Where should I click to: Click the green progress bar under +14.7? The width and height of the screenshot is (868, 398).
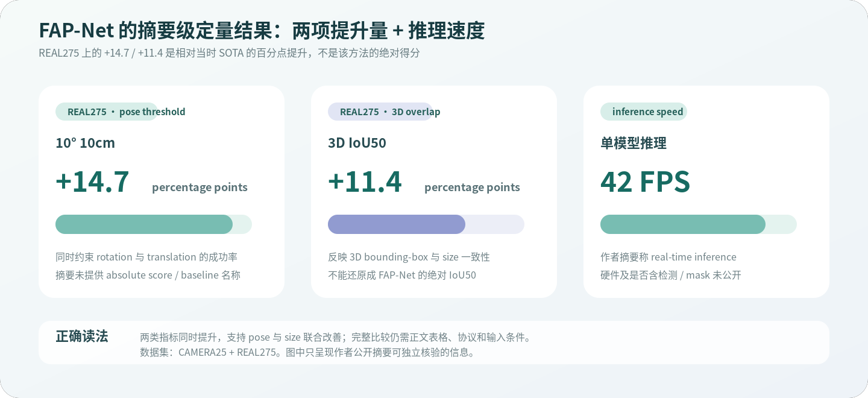[154, 224]
